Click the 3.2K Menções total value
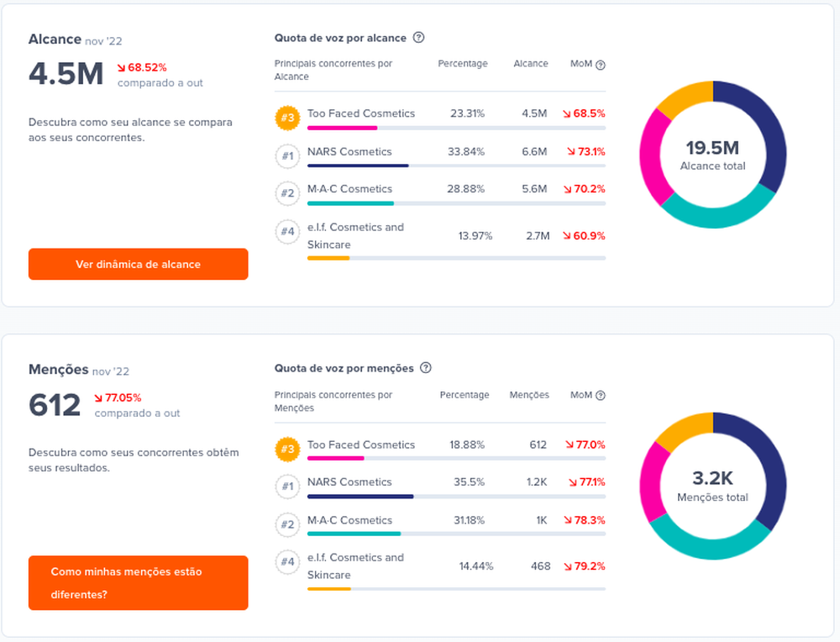Image resolution: width=840 pixels, height=642 pixels. 712,478
